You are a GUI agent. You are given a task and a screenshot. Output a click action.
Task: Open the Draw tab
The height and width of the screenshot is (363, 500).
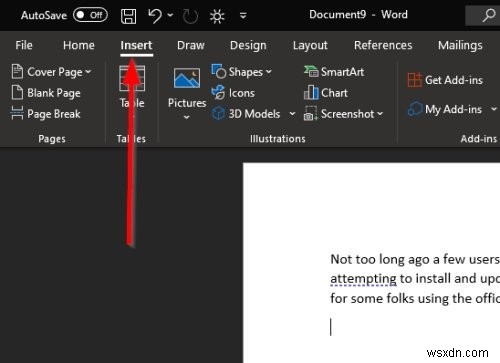coord(191,45)
